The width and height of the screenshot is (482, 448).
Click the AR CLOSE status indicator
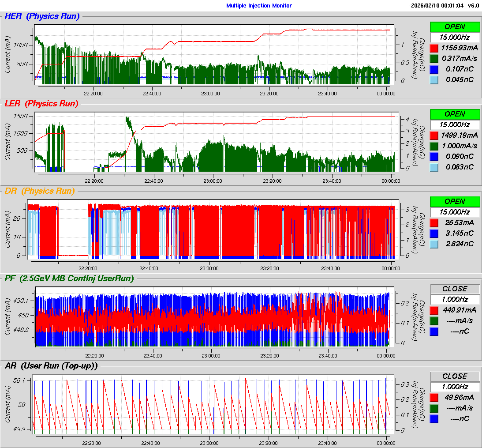[x=455, y=376]
